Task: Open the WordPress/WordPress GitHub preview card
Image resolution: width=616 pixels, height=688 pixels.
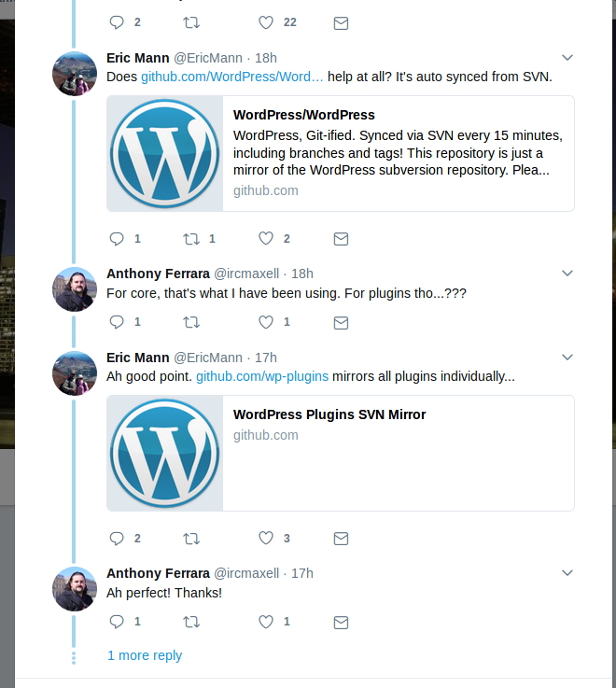Action: tap(341, 153)
